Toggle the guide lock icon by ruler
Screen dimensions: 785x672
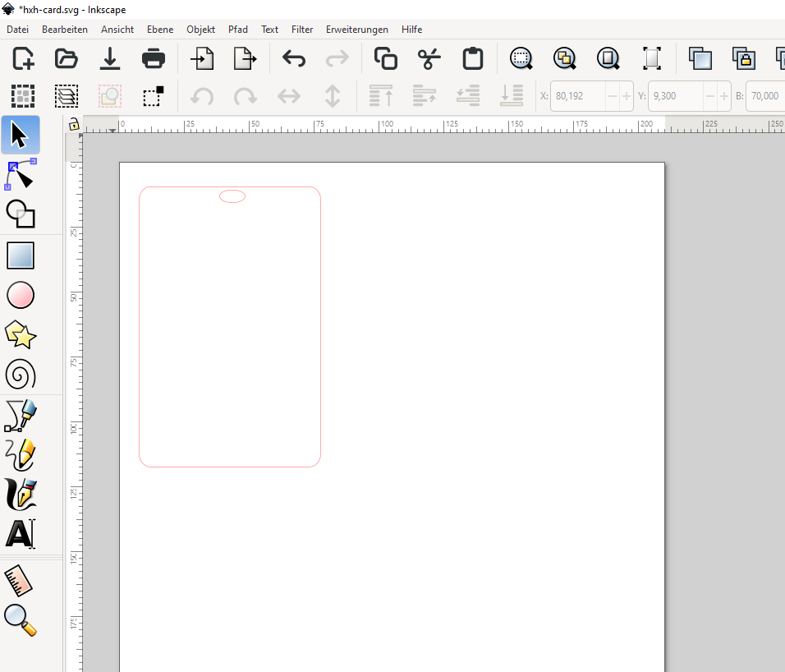tap(74, 125)
